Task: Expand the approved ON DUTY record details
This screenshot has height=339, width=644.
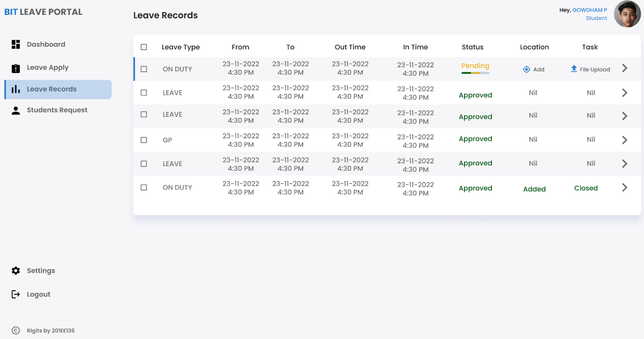Action: point(624,187)
